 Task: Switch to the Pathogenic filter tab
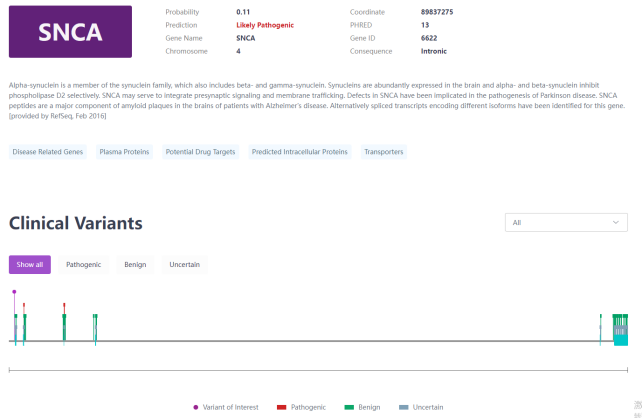click(x=83, y=264)
